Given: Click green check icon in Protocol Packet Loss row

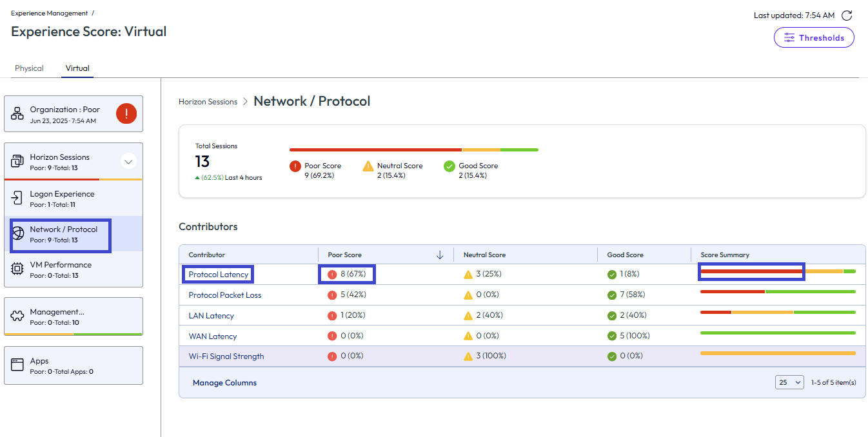Looking at the screenshot, I should click(x=612, y=295).
